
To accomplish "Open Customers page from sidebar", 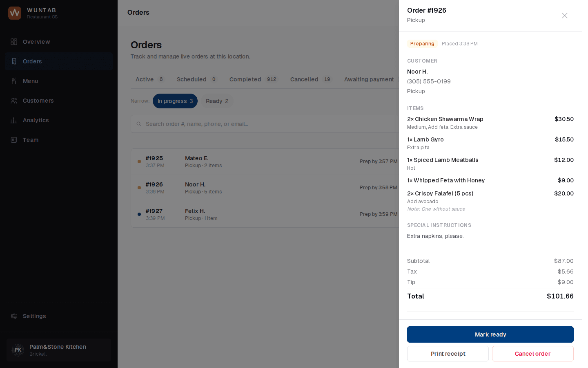I will click(59, 101).
